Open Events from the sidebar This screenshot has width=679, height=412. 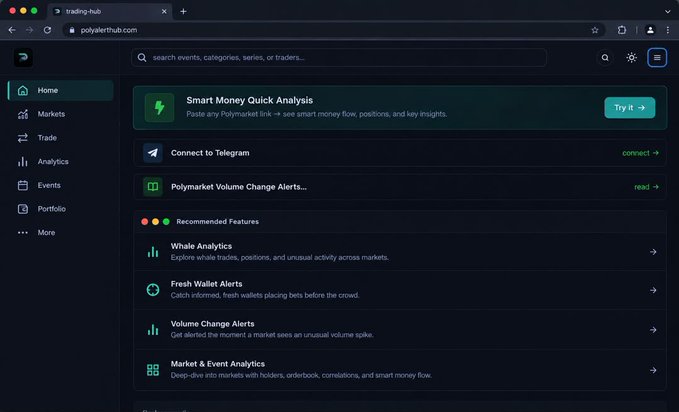pos(61,185)
